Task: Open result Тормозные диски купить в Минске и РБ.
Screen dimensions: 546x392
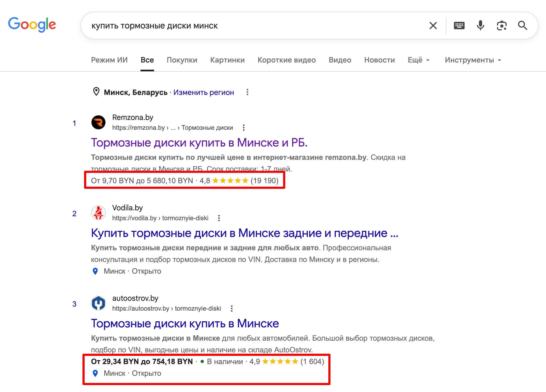Action: tap(199, 143)
